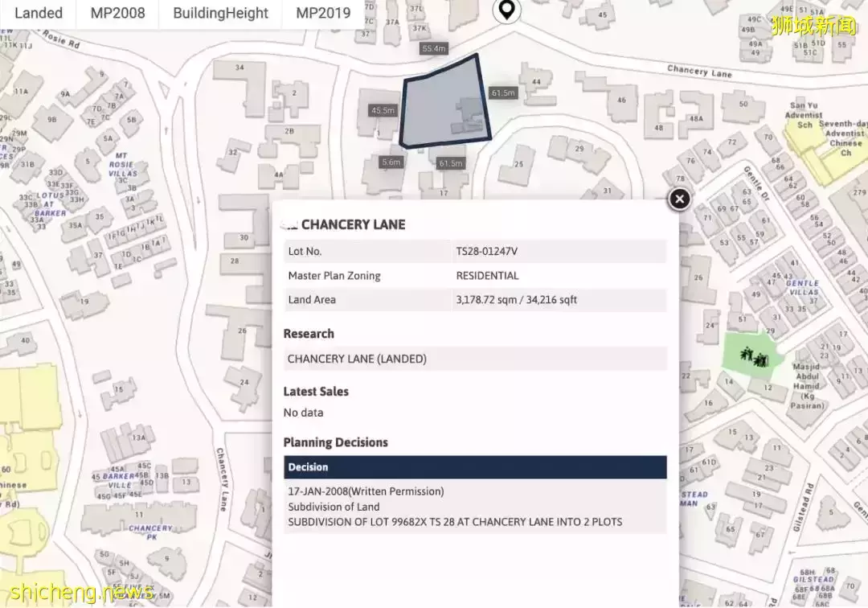This screenshot has height=608, width=868.
Task: Click the Mt Rosie Villas map label
Action: (122, 164)
